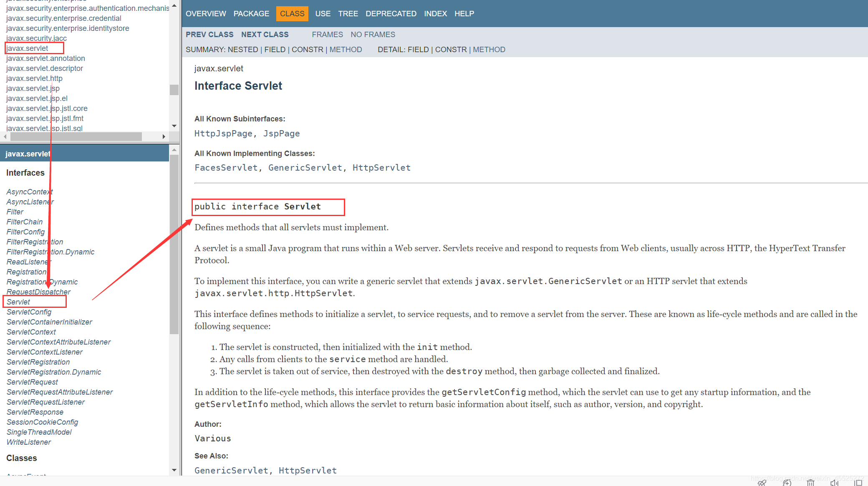Open the HttpServlet implementing class link

tap(381, 168)
